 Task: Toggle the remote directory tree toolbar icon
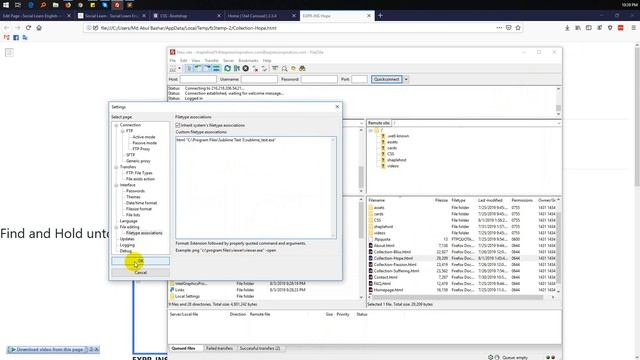pos(207,69)
